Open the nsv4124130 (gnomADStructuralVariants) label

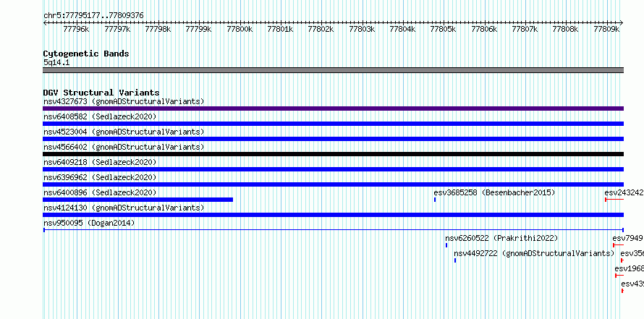(x=124, y=208)
